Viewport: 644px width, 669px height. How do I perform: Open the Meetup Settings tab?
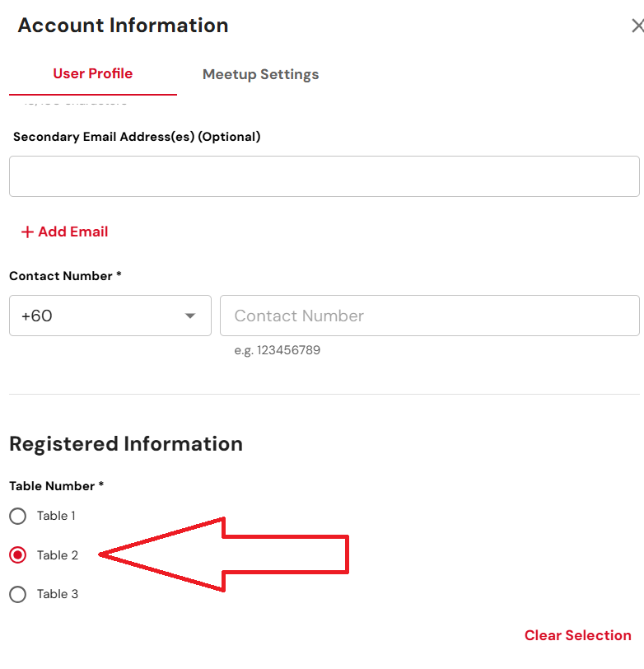tap(260, 75)
